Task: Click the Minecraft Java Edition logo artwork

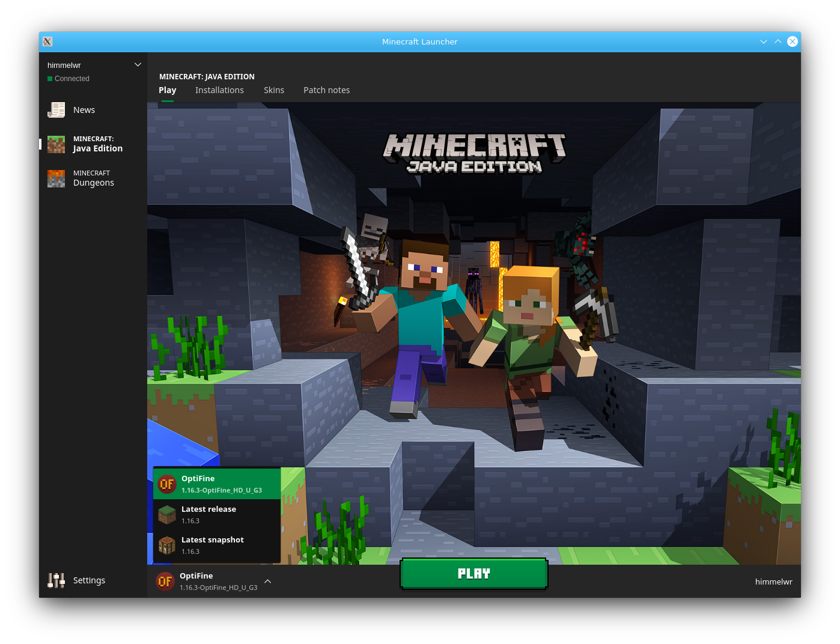Action: click(x=474, y=154)
